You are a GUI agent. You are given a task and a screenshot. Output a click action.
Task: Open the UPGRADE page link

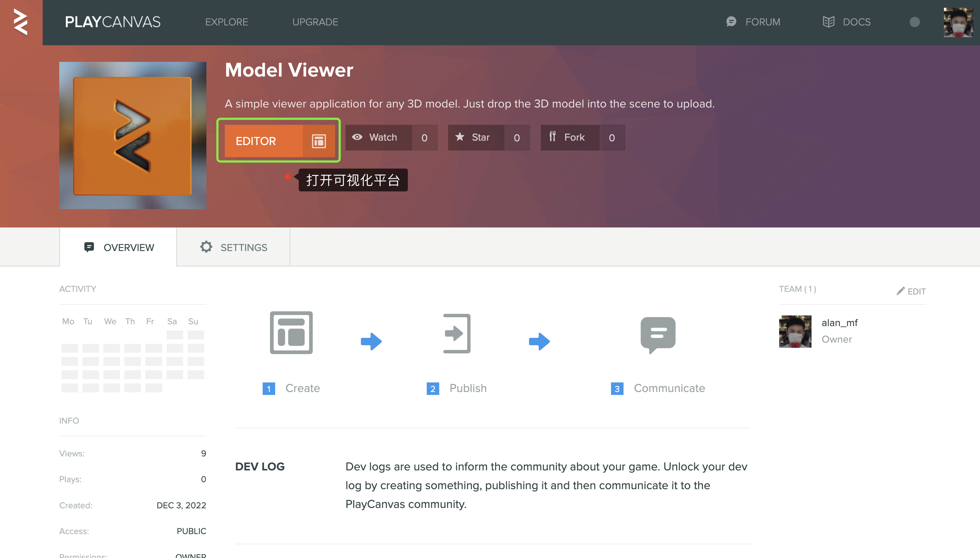(x=315, y=22)
